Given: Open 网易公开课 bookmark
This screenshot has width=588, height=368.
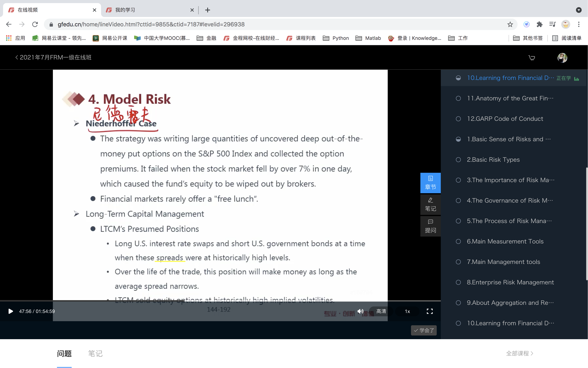Looking at the screenshot, I should [x=110, y=38].
